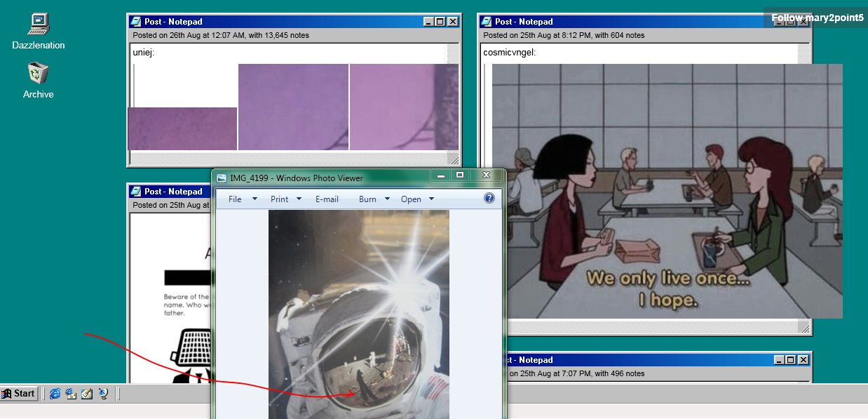Select the middle purple image in uniej post
The width and height of the screenshot is (868, 419).
[x=293, y=107]
